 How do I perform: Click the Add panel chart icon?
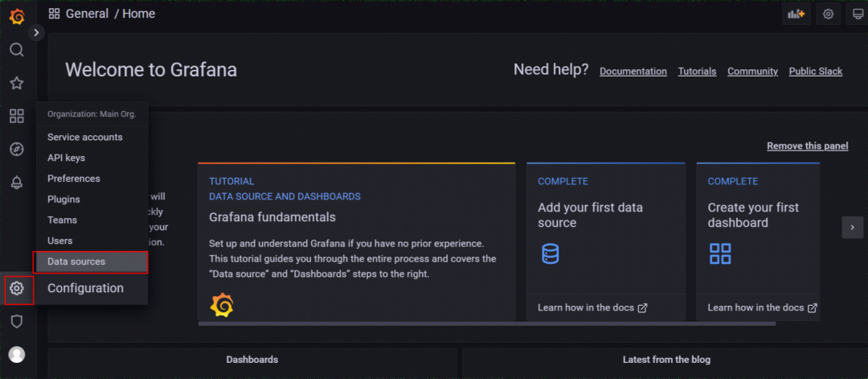pos(796,14)
